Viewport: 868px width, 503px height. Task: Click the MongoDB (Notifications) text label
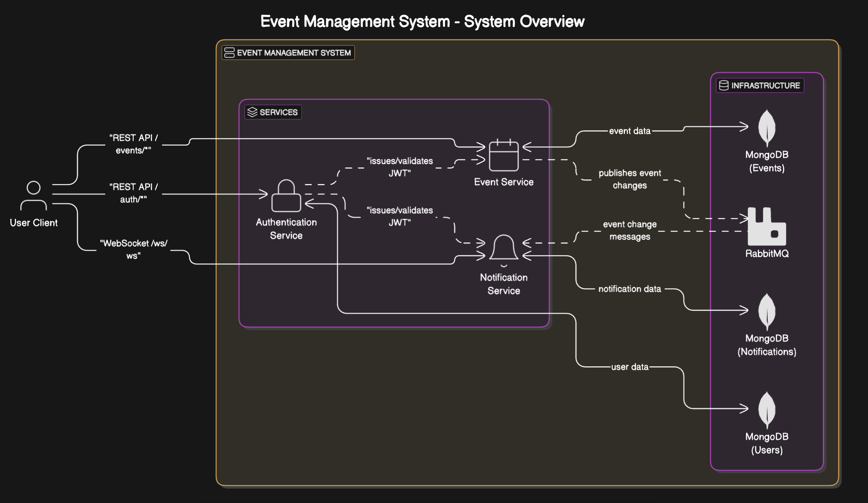(767, 345)
